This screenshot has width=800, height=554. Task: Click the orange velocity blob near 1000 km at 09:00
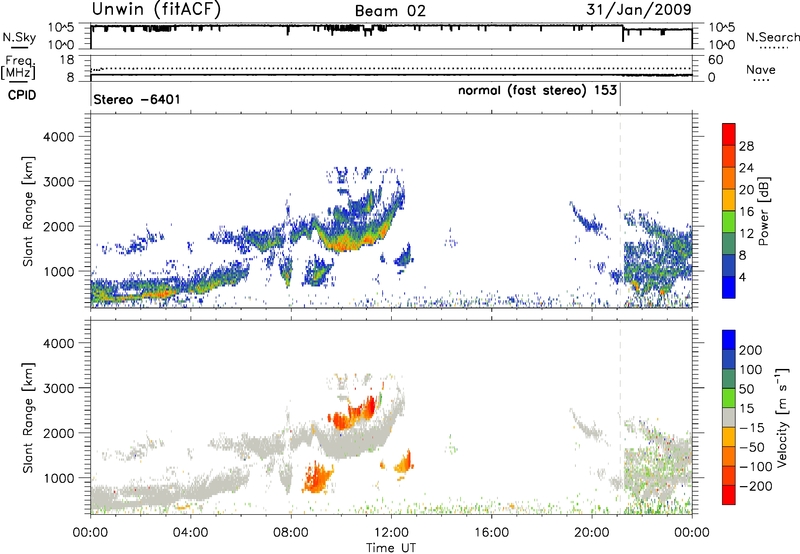(x=317, y=478)
